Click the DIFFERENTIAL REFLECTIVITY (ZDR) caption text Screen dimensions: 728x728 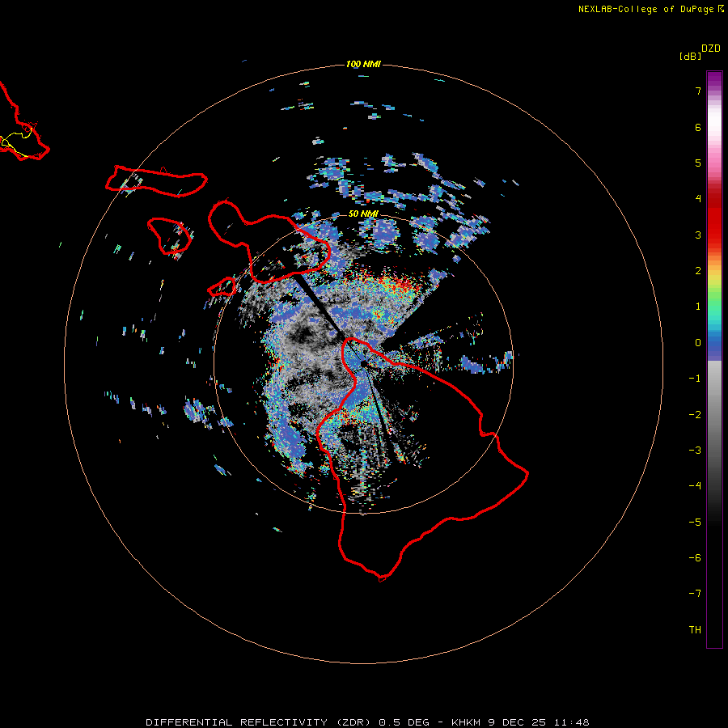click(259, 722)
